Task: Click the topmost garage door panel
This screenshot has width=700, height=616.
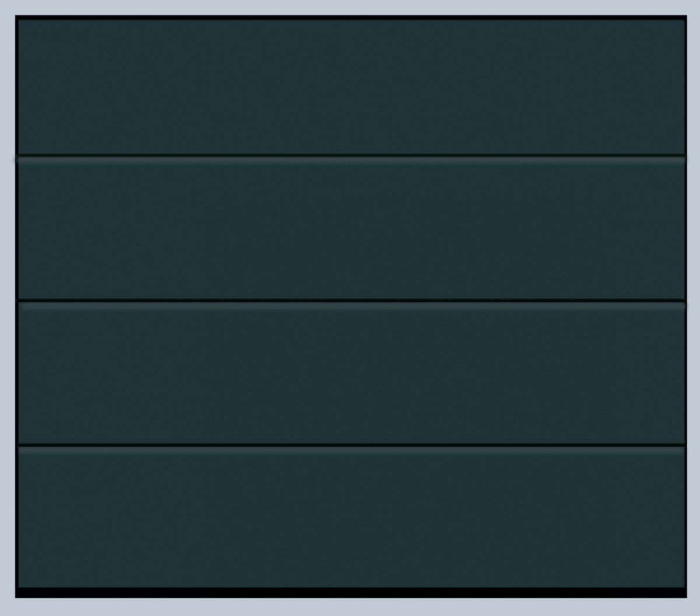Action: tap(351, 86)
